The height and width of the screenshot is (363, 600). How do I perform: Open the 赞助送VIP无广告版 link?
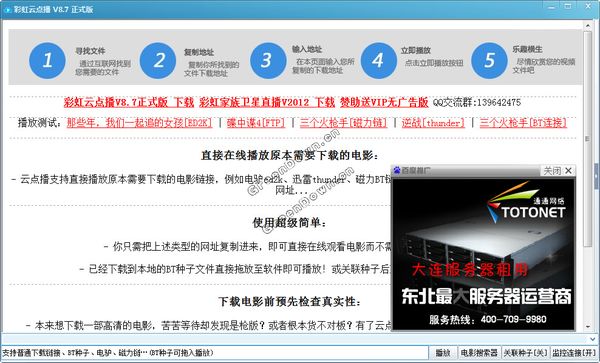384,102
